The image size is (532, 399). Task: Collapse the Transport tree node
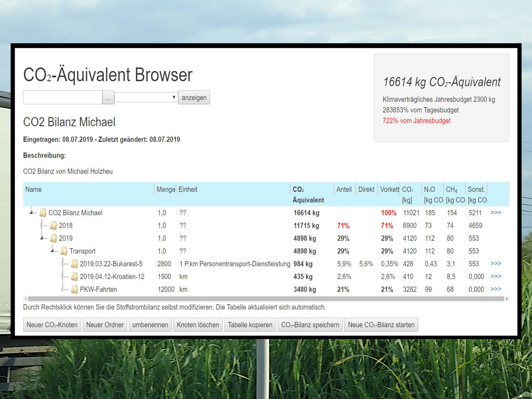coord(52,251)
